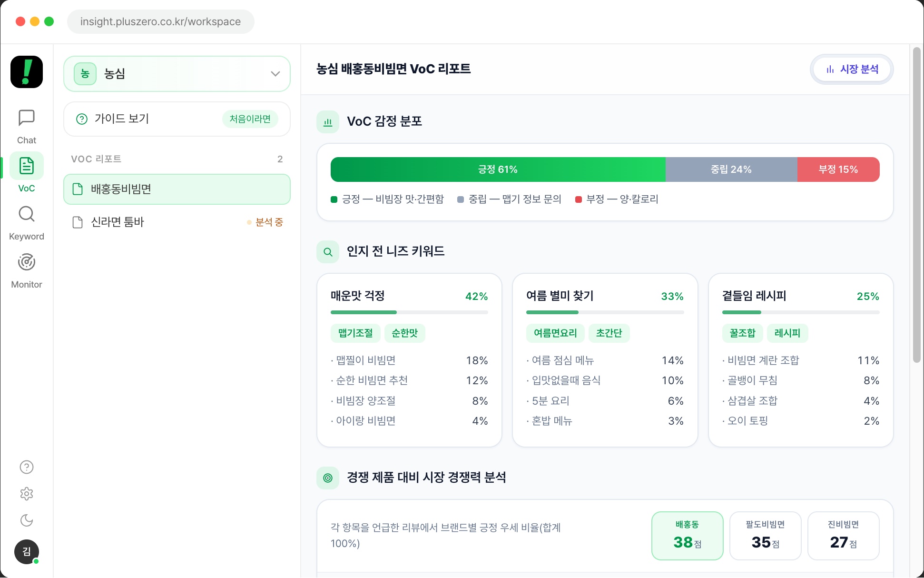Click the 여름 점심 메뉴 row
This screenshot has width=924, height=578.
pyautogui.click(x=605, y=361)
